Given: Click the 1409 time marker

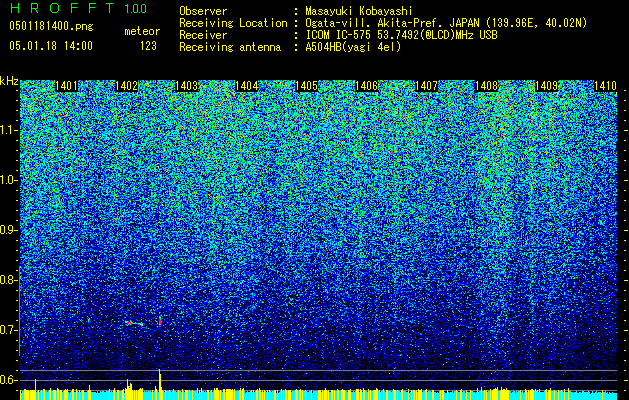Looking at the screenshot, I should point(547,86).
